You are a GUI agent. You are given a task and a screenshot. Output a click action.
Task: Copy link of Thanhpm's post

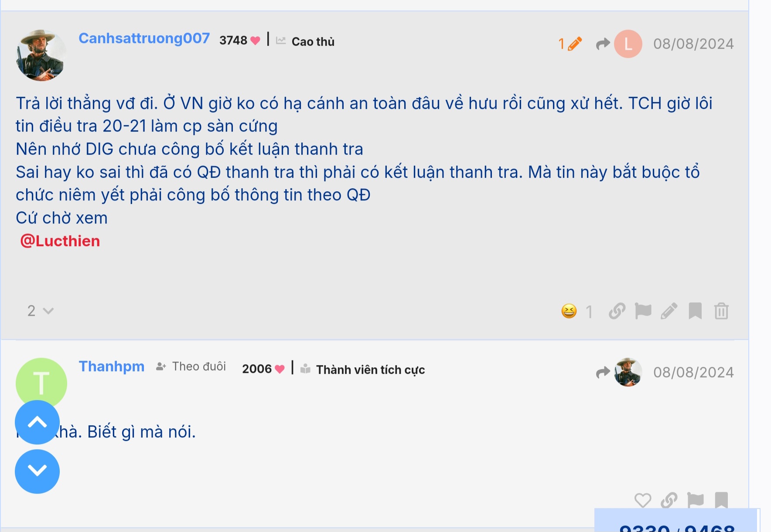(x=669, y=500)
